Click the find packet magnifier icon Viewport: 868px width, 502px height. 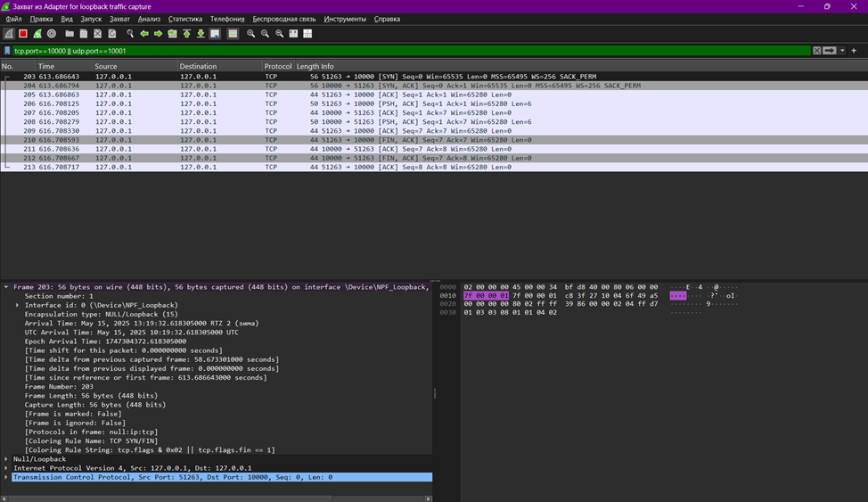(130, 34)
